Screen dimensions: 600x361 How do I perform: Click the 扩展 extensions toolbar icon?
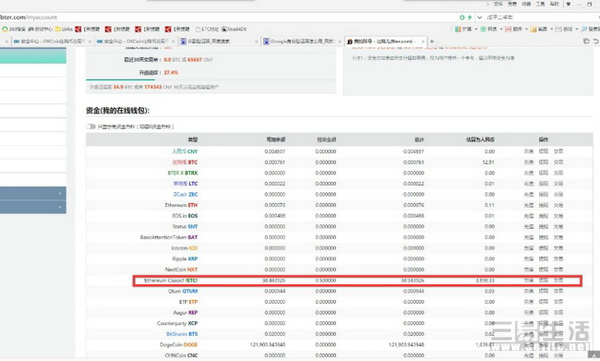(458, 29)
